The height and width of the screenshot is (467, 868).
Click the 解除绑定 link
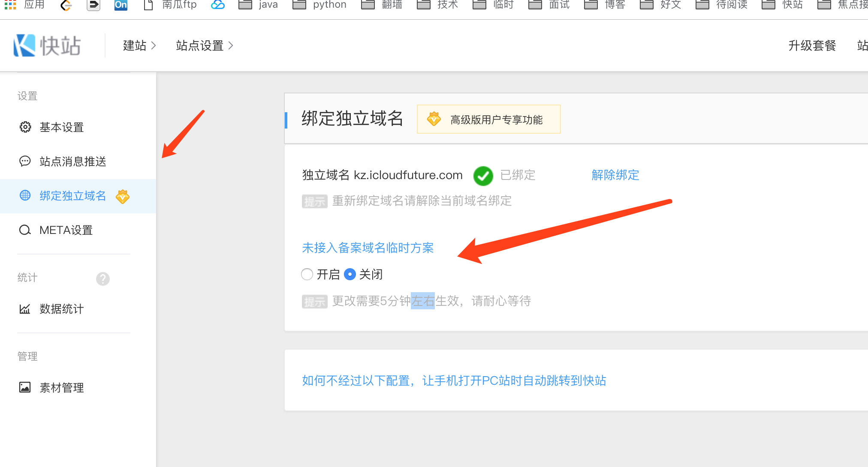pyautogui.click(x=615, y=175)
